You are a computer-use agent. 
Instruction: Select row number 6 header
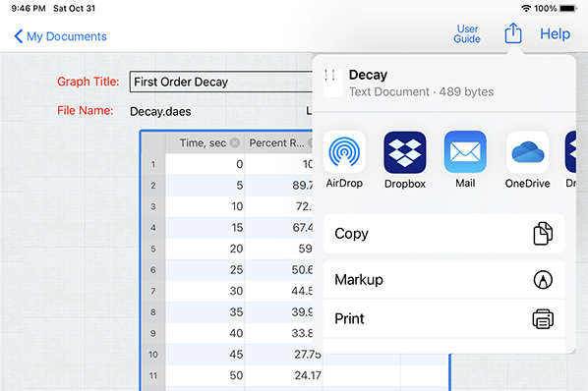[153, 269]
